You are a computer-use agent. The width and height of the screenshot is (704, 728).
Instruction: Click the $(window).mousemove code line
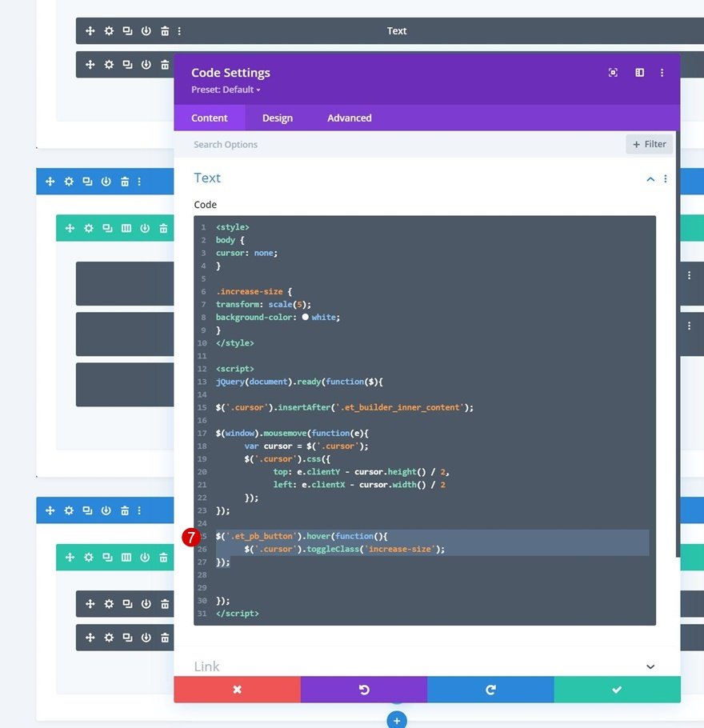292,433
